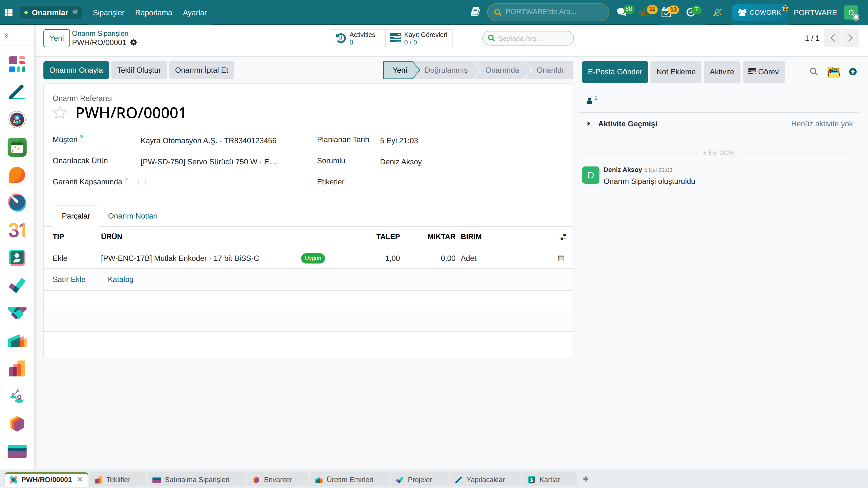Open the column settings adjuster icon

(563, 237)
